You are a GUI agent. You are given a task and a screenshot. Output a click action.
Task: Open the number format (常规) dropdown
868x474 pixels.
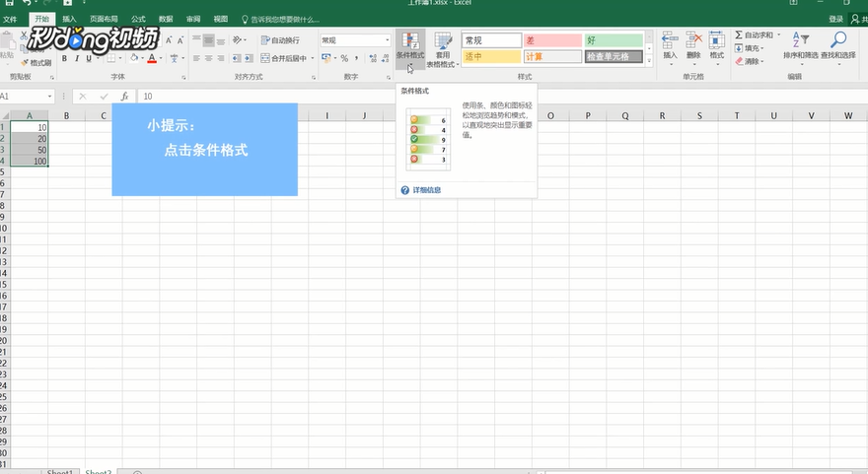click(387, 40)
